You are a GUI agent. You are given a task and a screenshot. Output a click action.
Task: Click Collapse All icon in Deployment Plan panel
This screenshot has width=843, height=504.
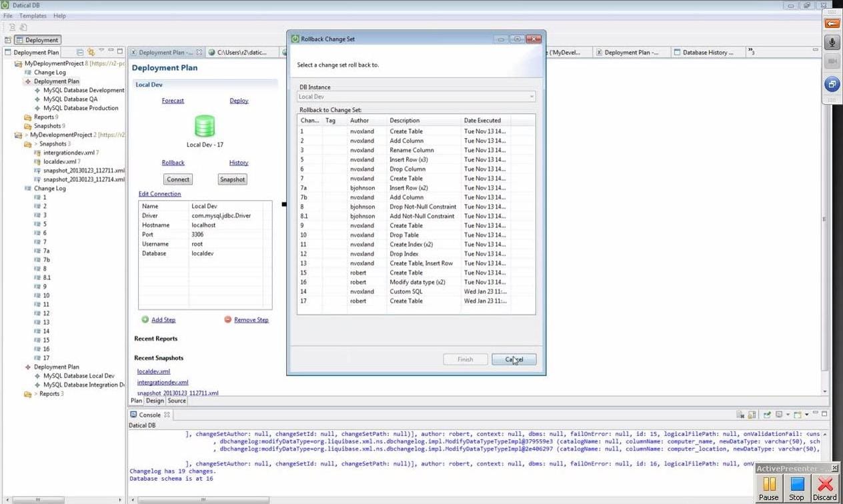pos(80,52)
